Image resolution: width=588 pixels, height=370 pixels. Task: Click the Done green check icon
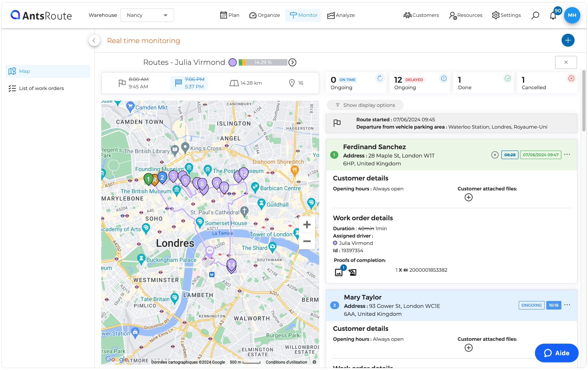507,79
